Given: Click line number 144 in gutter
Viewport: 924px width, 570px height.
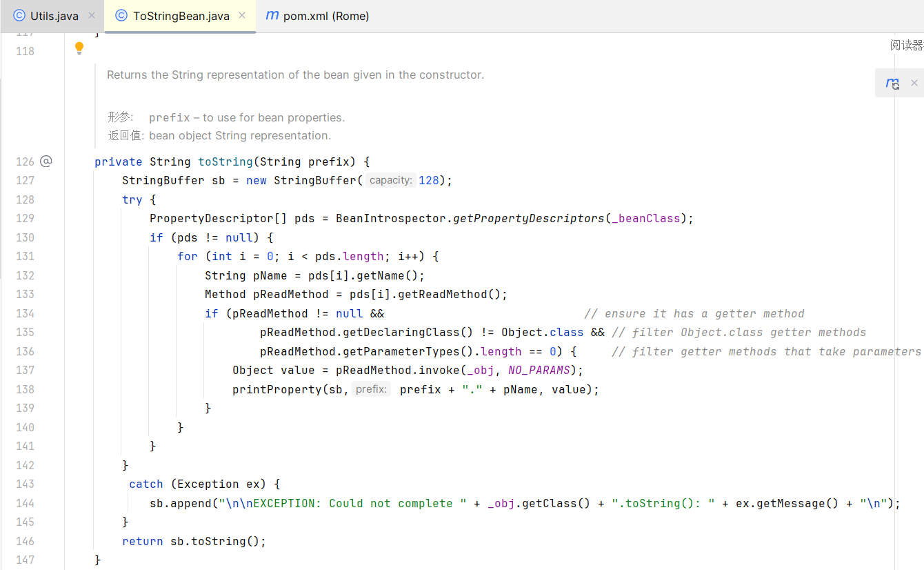Looking at the screenshot, I should click(x=25, y=503).
